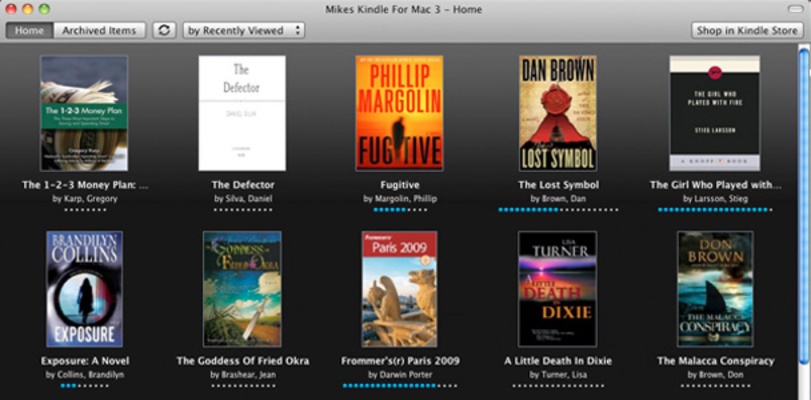This screenshot has width=811, height=400.
Task: Click the title 'The Malacca Conspiracy'
Action: click(715, 361)
